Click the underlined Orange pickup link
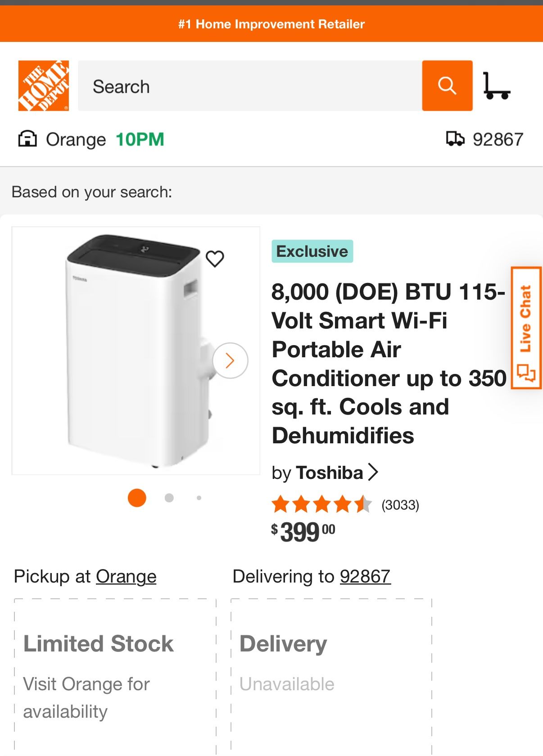Image resolution: width=543 pixels, height=756 pixels. coord(126,577)
